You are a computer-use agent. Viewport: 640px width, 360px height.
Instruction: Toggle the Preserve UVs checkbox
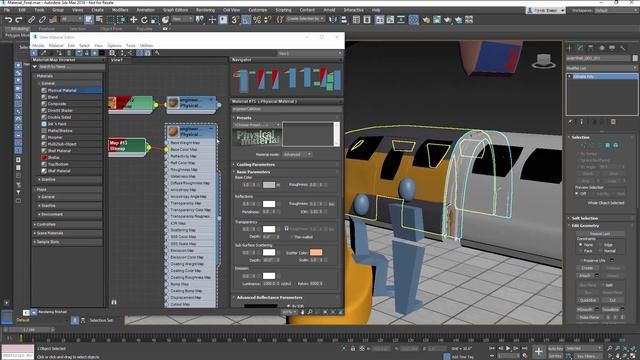(x=581, y=260)
